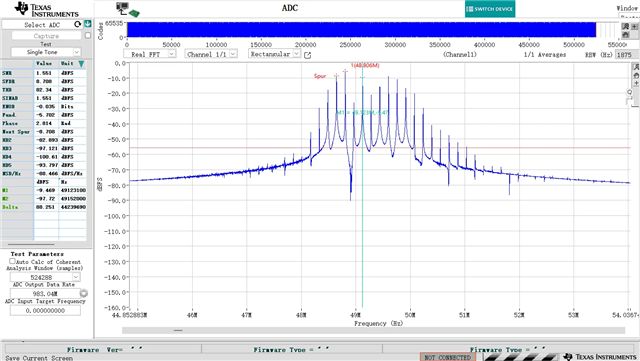Click the Value column header
640x361 pixels.
[x=44, y=63]
